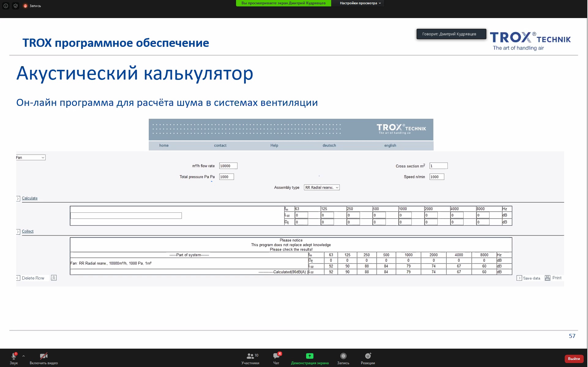This screenshot has height=367, width=588.
Task: Click the De input under 8000 Hz
Action: (x=483, y=222)
